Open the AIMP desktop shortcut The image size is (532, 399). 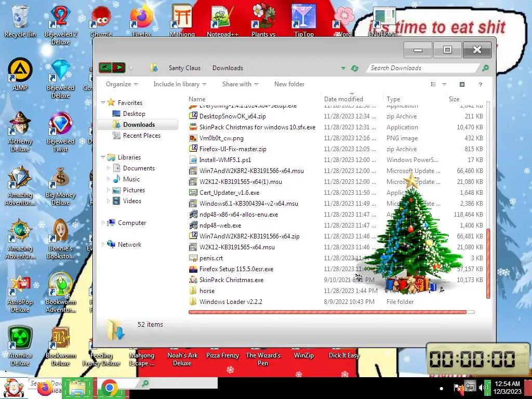tap(20, 74)
